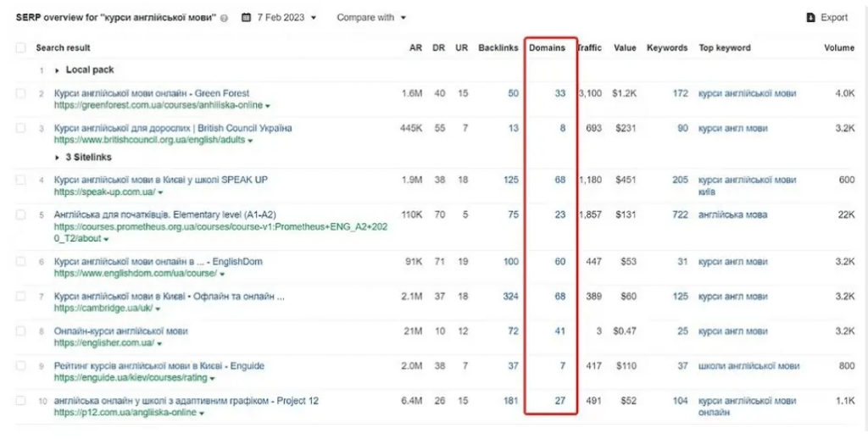Click the Domains column header
Image resolution: width=868 pixels, height=439 pixels.
[x=547, y=47]
